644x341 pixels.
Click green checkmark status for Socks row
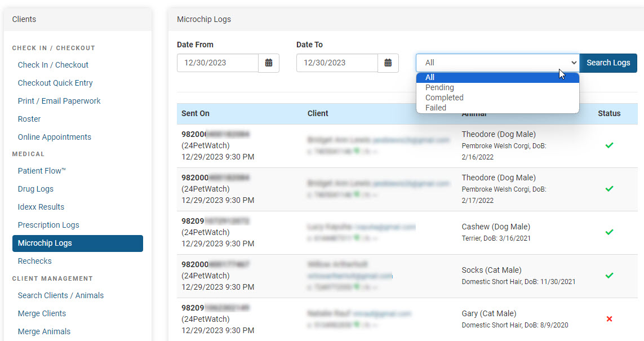tap(609, 276)
